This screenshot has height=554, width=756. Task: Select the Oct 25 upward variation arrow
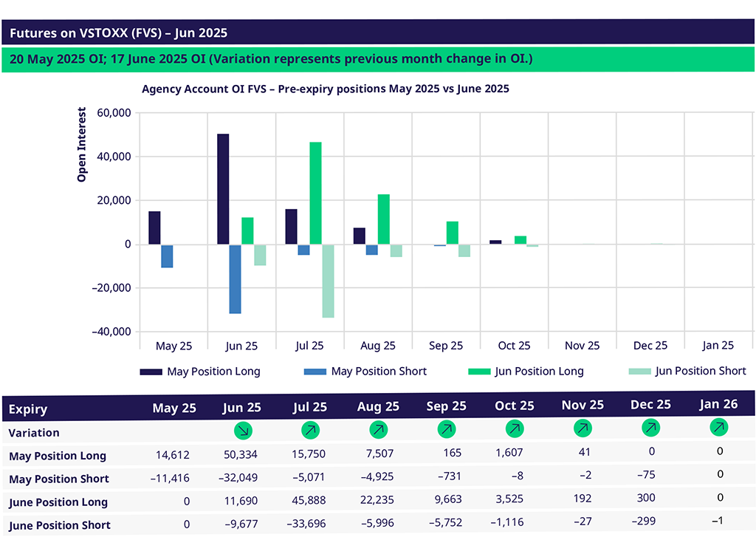pyautogui.click(x=514, y=428)
